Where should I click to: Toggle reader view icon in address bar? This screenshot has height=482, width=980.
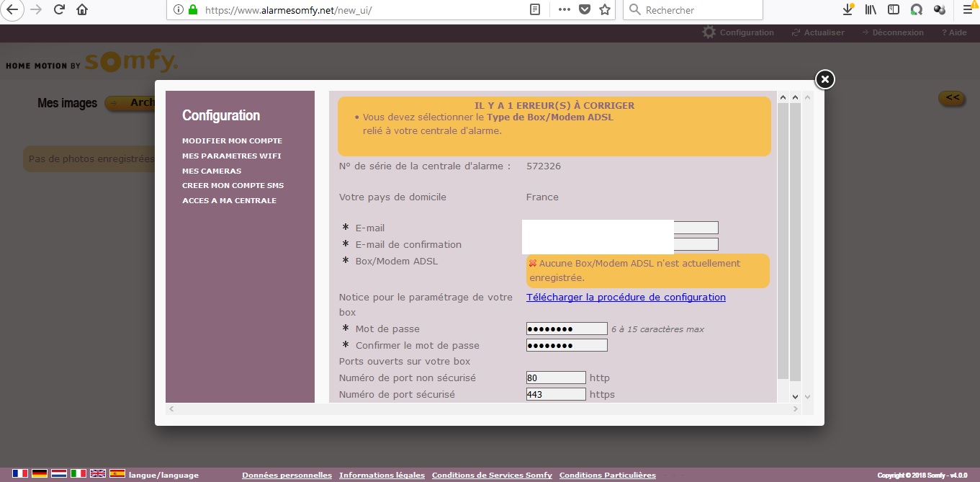pos(535,10)
